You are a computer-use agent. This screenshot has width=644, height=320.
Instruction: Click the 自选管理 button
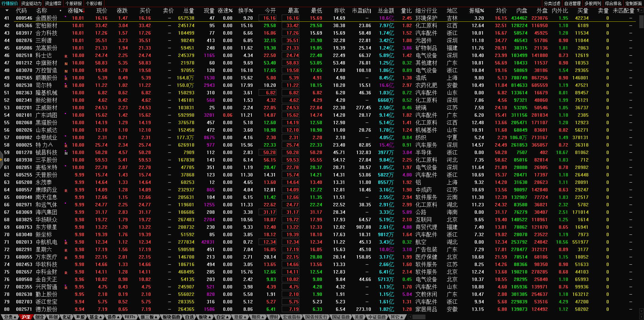coord(572,3)
